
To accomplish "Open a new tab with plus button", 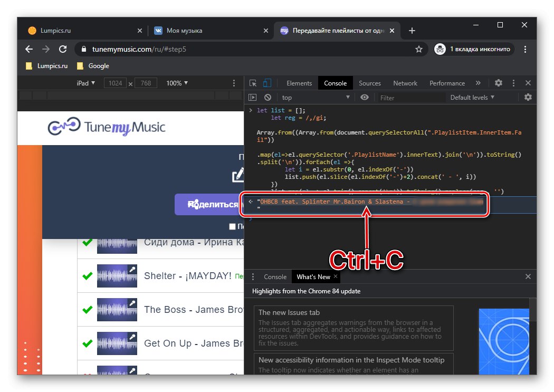I will pos(412,31).
